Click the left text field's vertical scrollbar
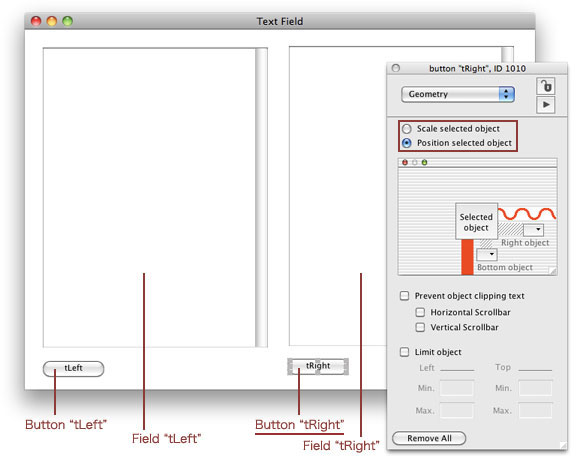 (x=262, y=197)
